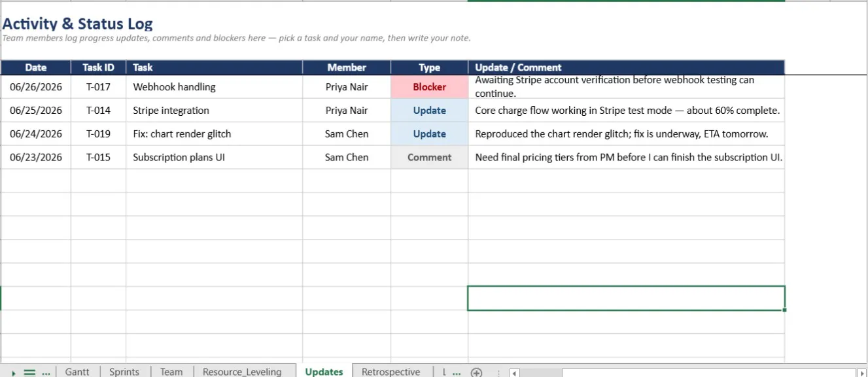This screenshot has height=377, width=868.
Task: Click the horizontal scrollbar track
Action: click(x=687, y=372)
